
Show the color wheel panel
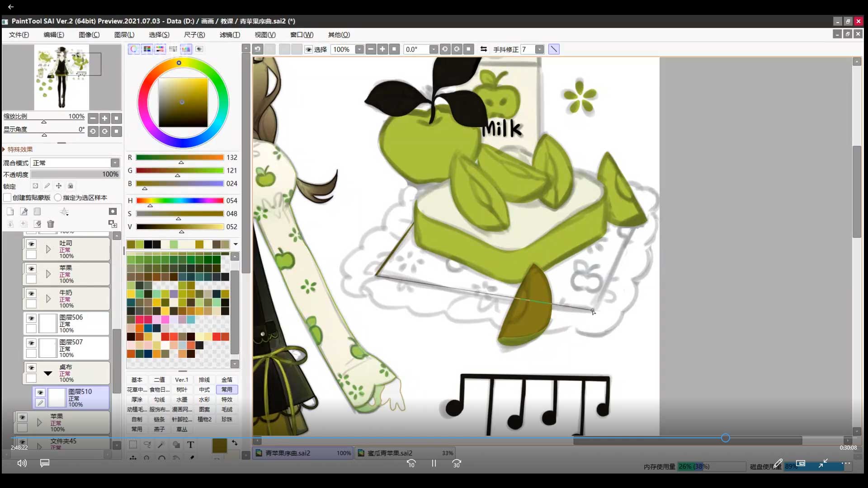134,49
